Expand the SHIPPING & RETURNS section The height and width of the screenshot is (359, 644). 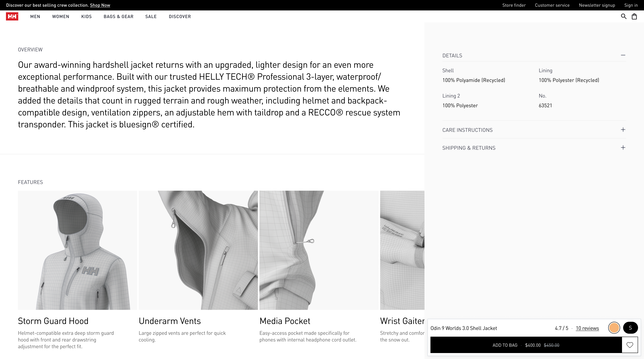click(469, 148)
